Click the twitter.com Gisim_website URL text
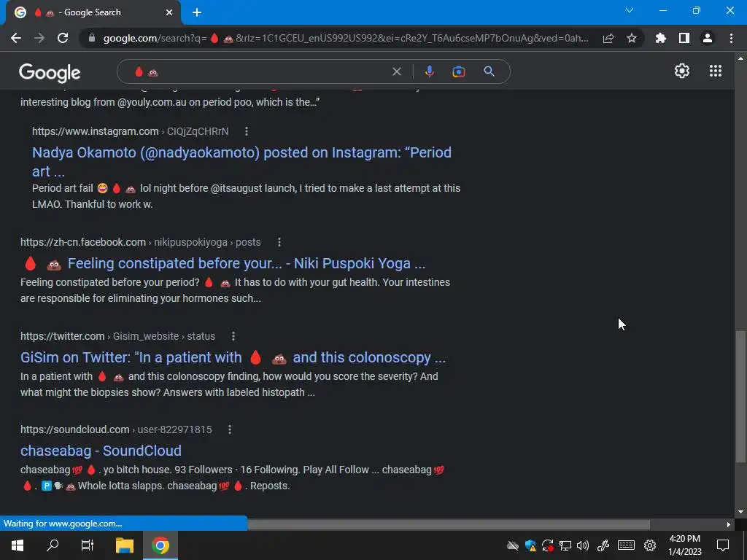The width and height of the screenshot is (747, 560). coord(117,336)
